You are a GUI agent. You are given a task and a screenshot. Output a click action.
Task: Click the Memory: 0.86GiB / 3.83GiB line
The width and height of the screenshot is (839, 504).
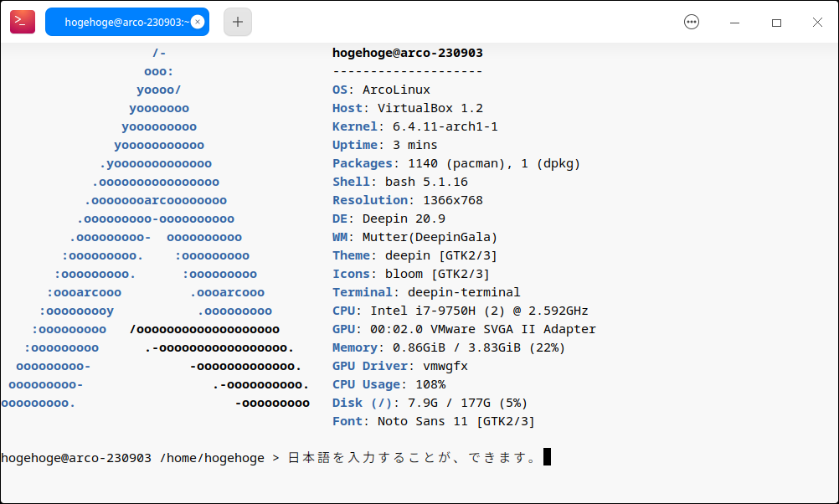point(449,347)
